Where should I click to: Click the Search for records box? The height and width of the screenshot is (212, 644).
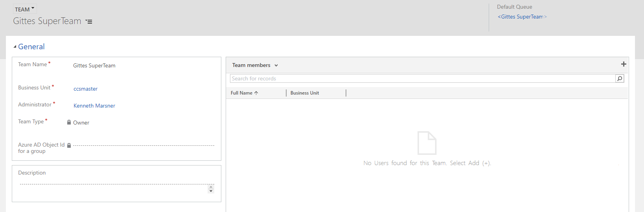click(x=422, y=78)
